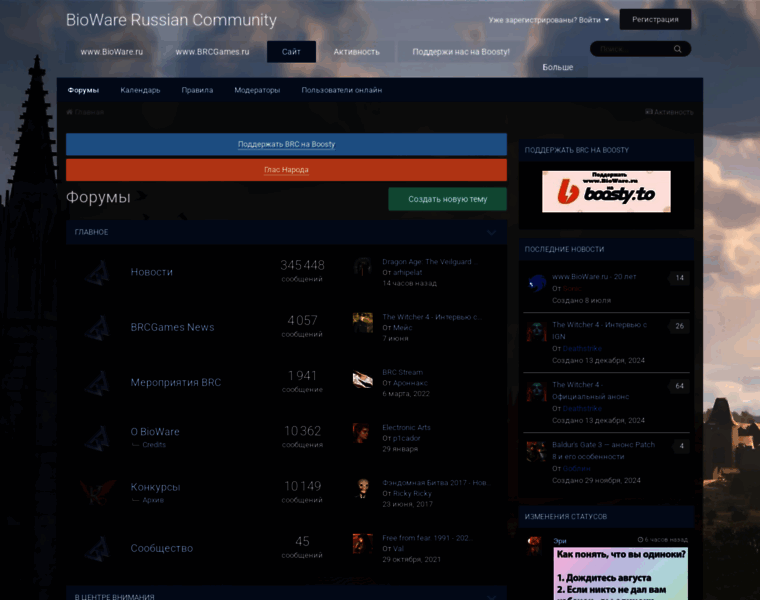The image size is (760, 600).
Task: Click comment count 64 on Официальный анонс
Action: coord(680,386)
